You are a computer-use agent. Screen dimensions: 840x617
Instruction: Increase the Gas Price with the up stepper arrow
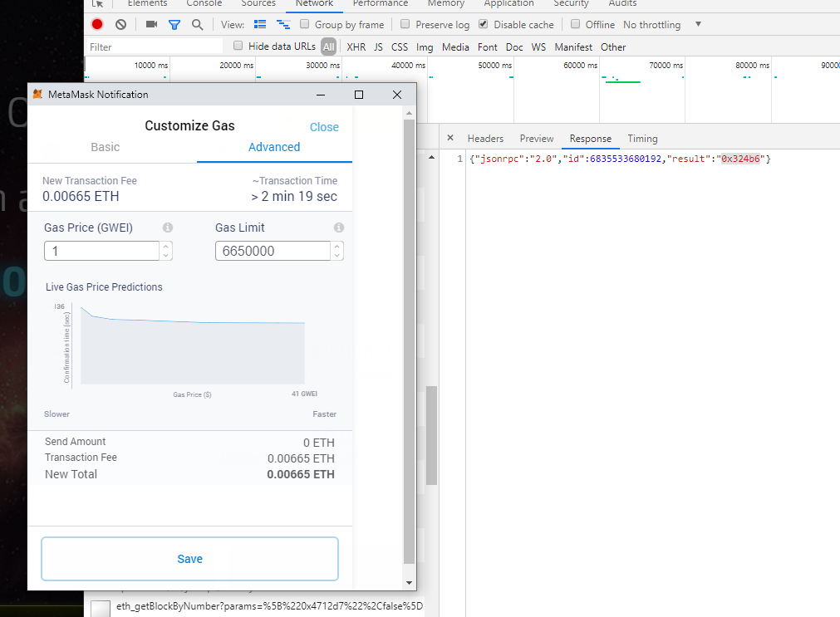point(166,247)
